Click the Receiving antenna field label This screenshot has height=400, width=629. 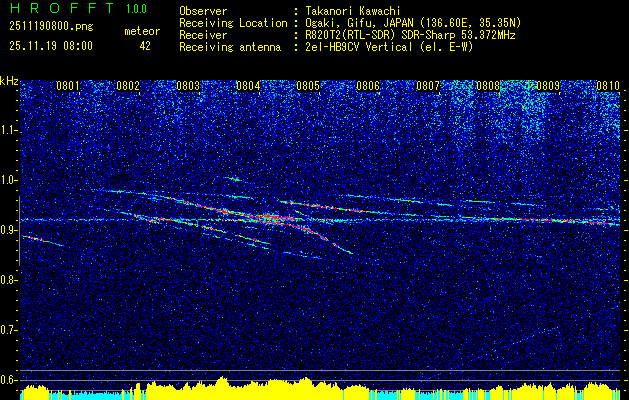230,47
